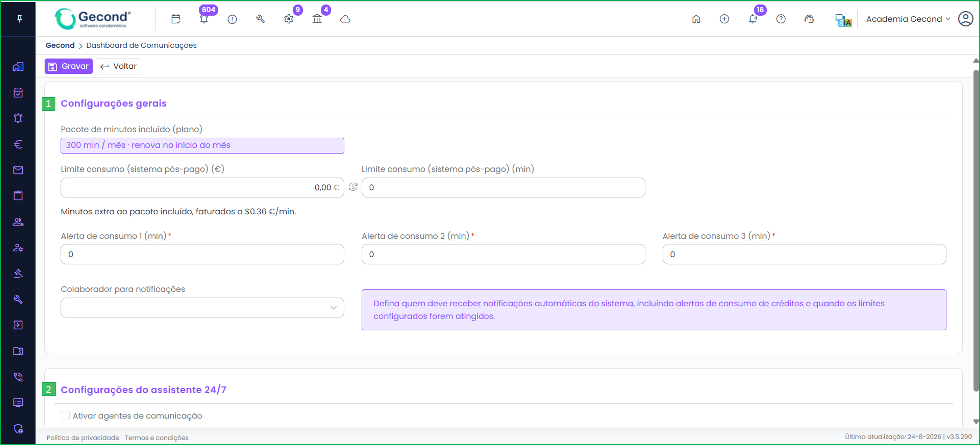
Task: Open the gear settings icon with 9 badge
Action: tap(289, 19)
